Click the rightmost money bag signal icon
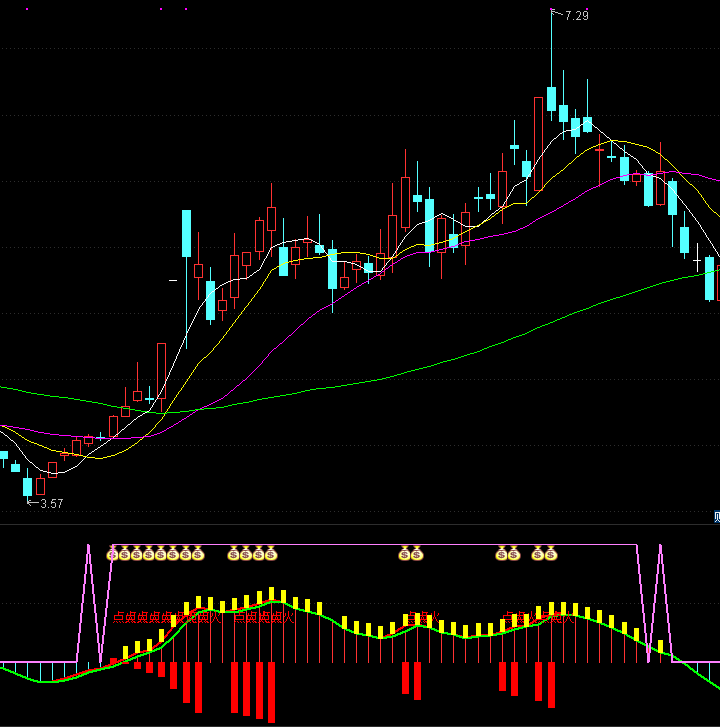 [550, 553]
